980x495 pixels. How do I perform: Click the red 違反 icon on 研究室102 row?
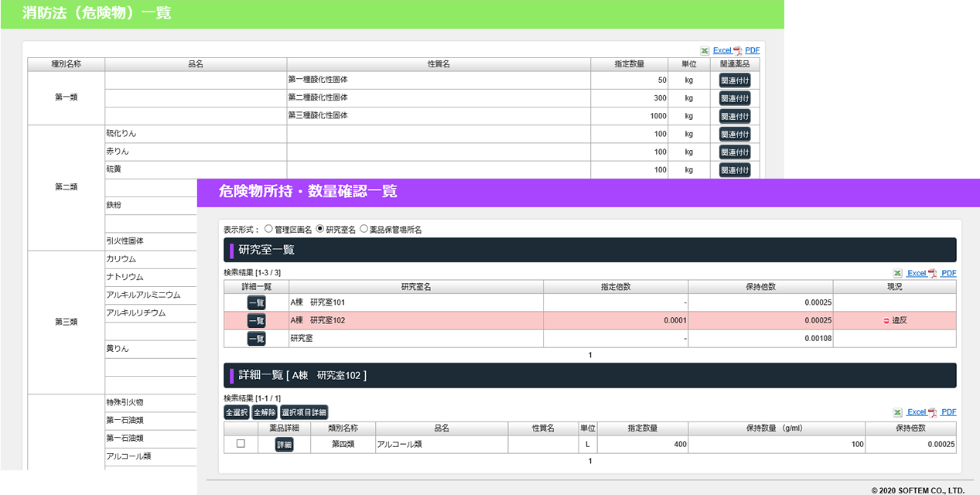pyautogui.click(x=886, y=320)
